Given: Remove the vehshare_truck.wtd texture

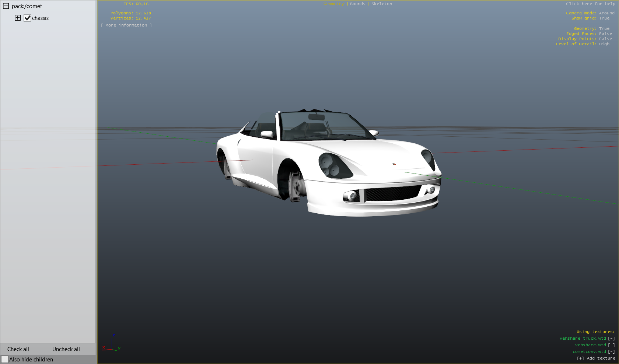Looking at the screenshot, I should click(611, 339).
